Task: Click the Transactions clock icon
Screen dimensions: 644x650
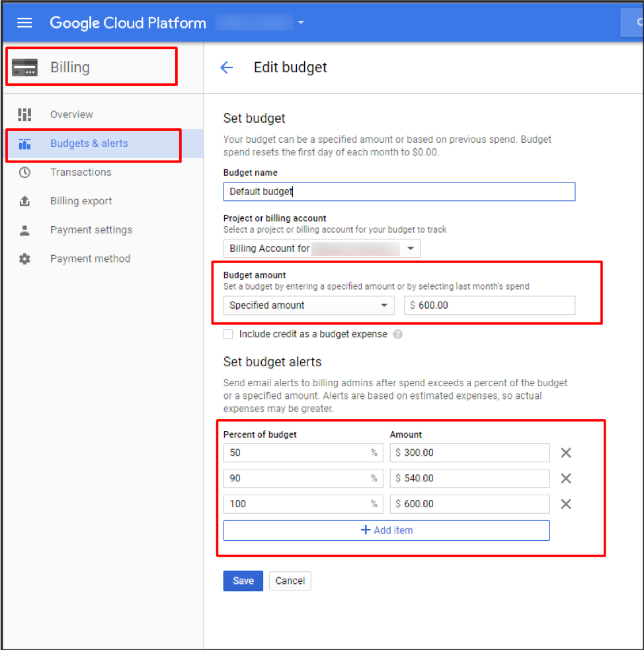Action: [x=24, y=172]
